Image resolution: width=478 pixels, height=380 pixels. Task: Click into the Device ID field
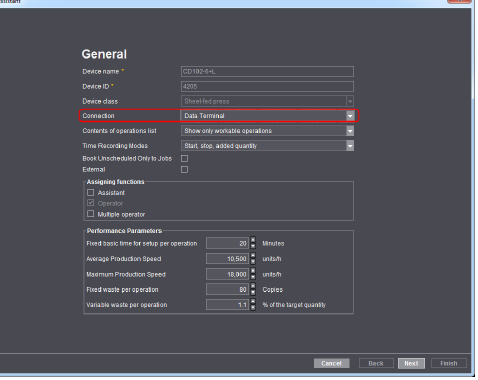click(267, 86)
